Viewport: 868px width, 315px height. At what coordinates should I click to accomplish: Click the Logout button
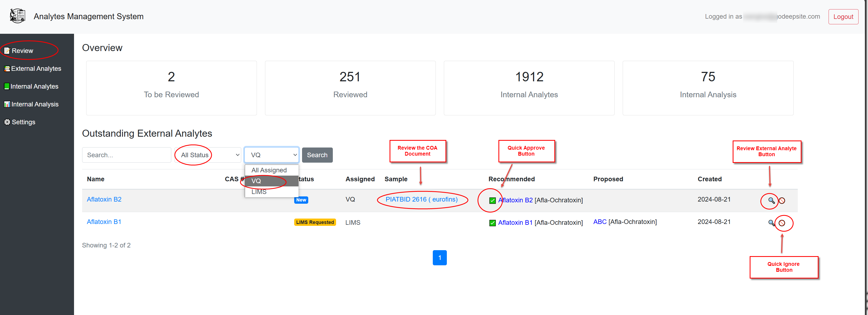843,17
